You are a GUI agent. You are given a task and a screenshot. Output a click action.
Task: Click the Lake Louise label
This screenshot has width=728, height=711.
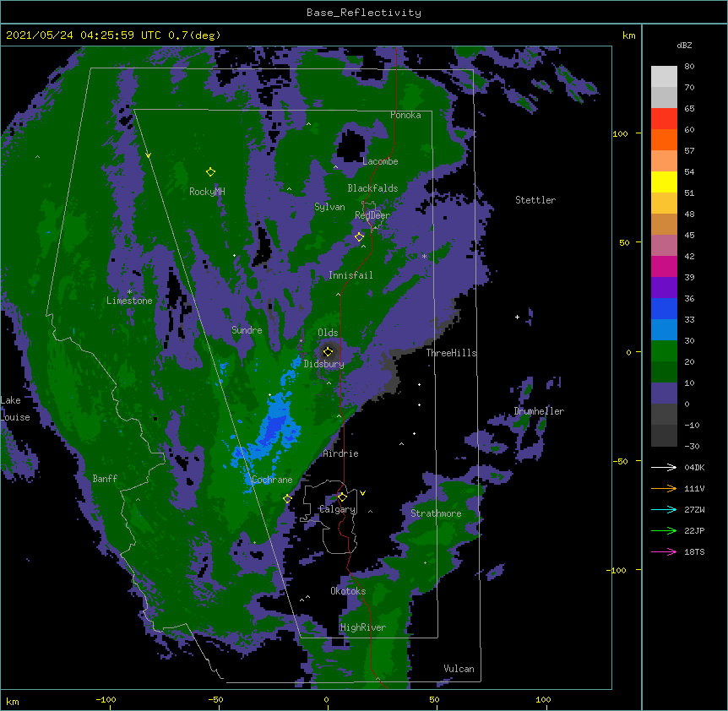tap(15, 409)
